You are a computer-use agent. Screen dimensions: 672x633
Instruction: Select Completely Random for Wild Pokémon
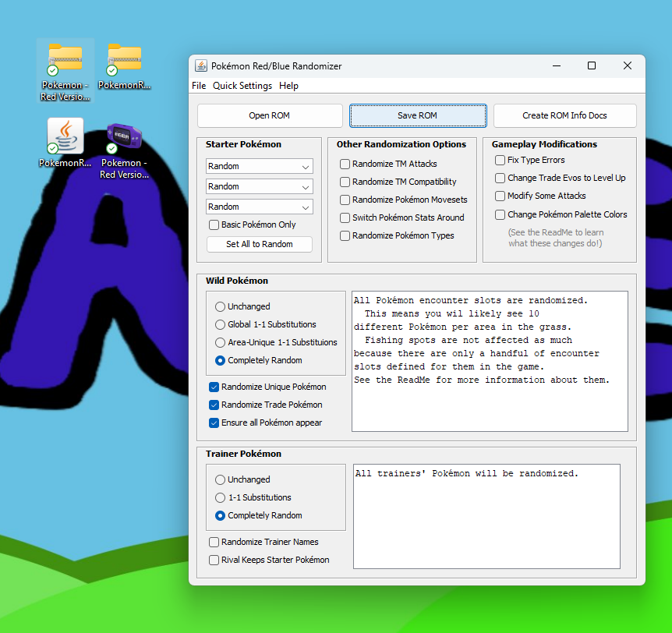(220, 360)
